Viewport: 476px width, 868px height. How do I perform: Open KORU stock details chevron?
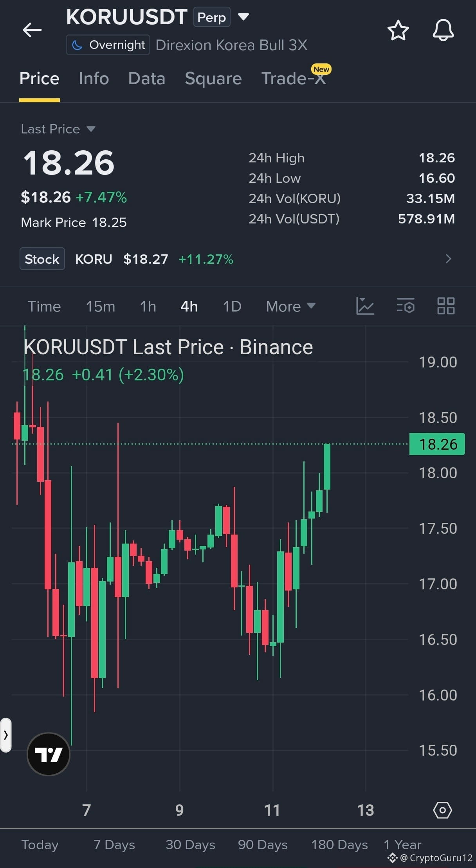tap(449, 259)
